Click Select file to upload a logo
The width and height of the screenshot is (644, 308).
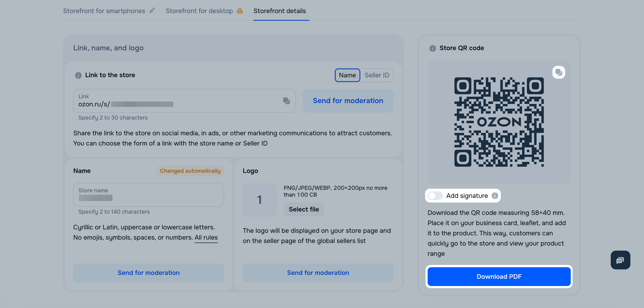point(304,209)
